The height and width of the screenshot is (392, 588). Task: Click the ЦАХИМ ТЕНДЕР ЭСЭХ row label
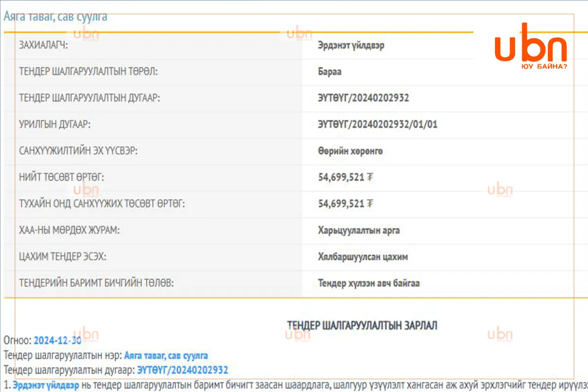62,257
